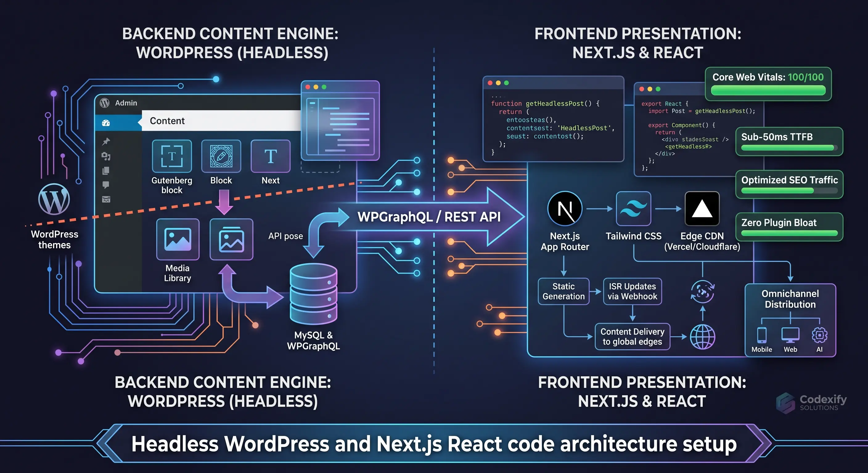Click the 'Edge CDN (Vercel/Cloudflare)' label
The height and width of the screenshot is (473, 868).
(702, 241)
